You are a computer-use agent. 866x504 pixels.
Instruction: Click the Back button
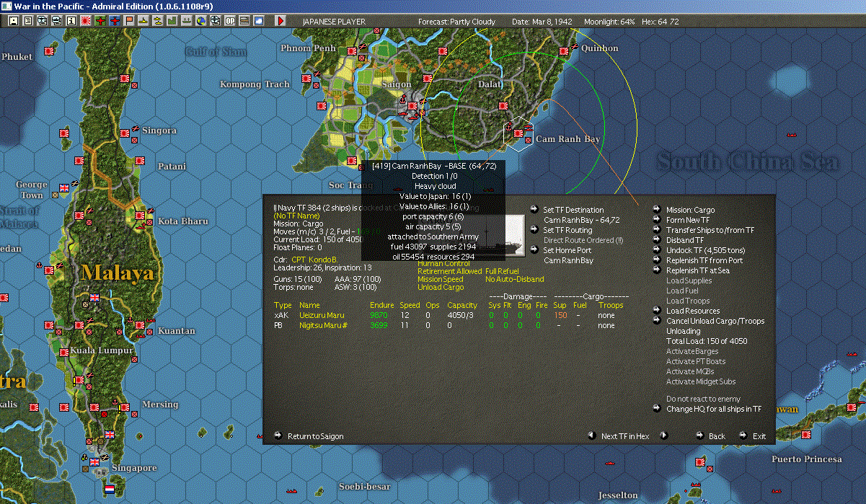[717, 436]
